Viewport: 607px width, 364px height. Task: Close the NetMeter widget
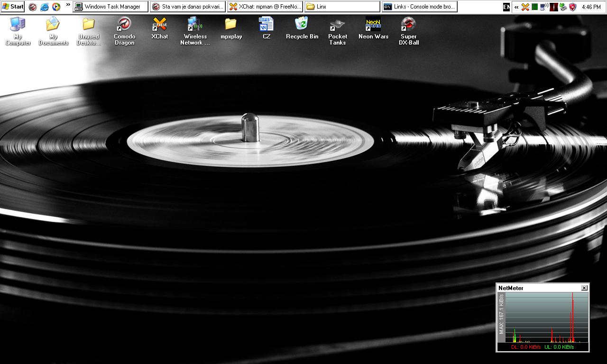[x=584, y=288]
